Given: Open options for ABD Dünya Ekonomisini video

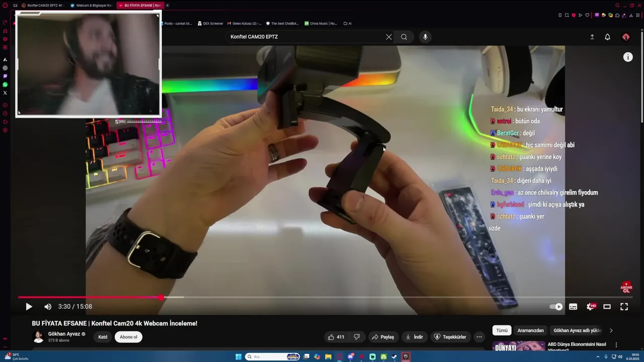Looking at the screenshot, I should (x=616, y=345).
